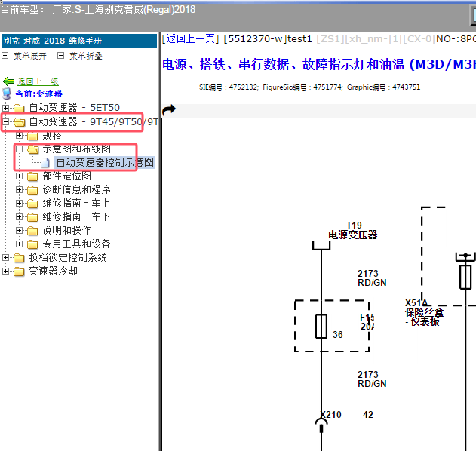Click the black curved forward arrow icon
This screenshot has height=451, width=476.
[x=169, y=110]
